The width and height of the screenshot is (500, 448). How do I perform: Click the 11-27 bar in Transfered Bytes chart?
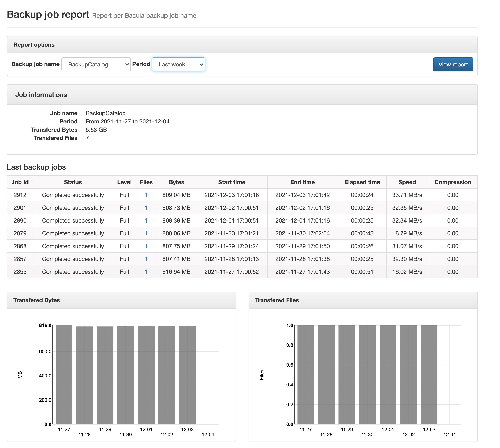64,375
